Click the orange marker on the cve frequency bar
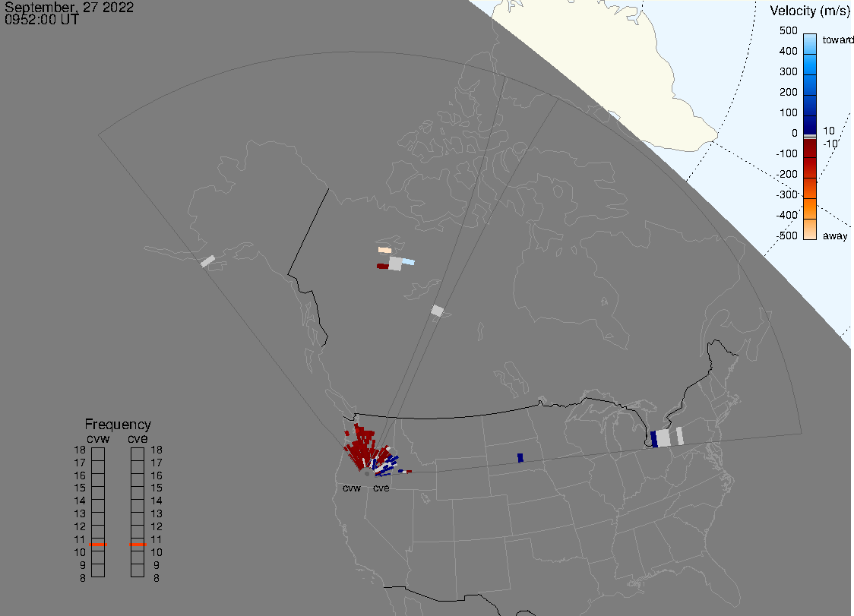Screen dimensions: 854x616 coord(138,545)
